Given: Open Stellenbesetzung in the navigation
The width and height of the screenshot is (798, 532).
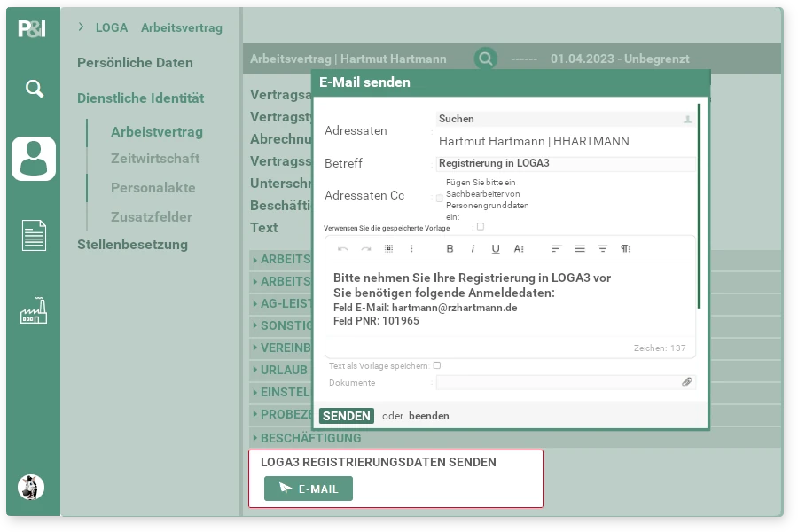Looking at the screenshot, I should [132, 245].
